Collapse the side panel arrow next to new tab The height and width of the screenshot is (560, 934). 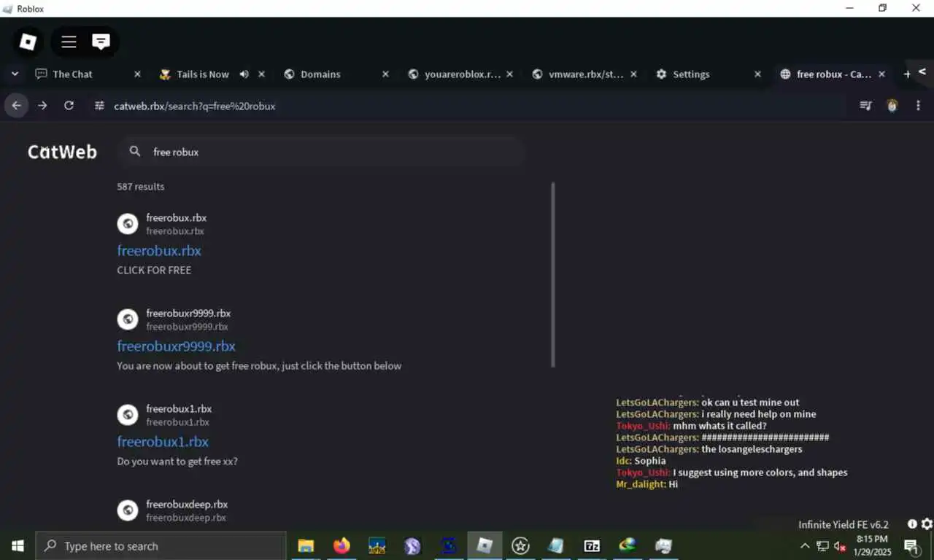point(922,71)
